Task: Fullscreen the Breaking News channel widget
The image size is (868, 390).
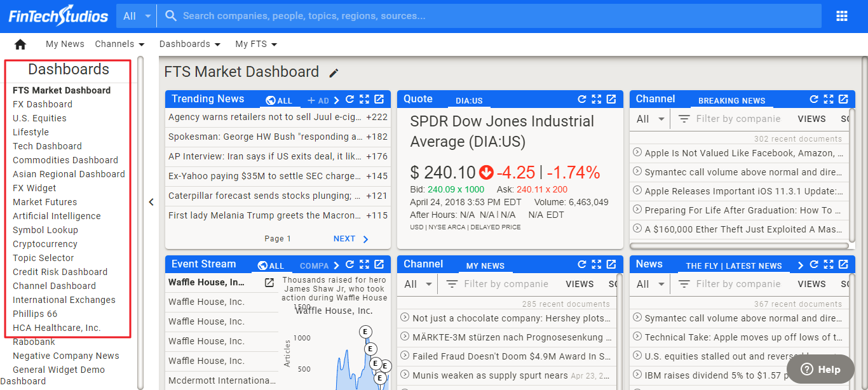Action: (829, 100)
